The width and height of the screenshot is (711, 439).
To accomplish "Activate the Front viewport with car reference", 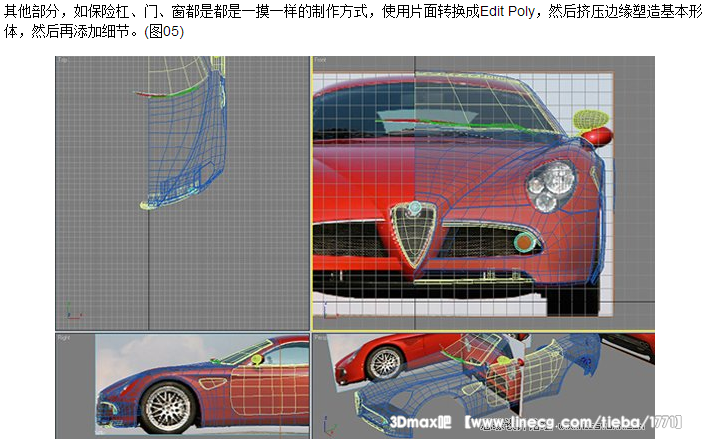I will [x=483, y=193].
